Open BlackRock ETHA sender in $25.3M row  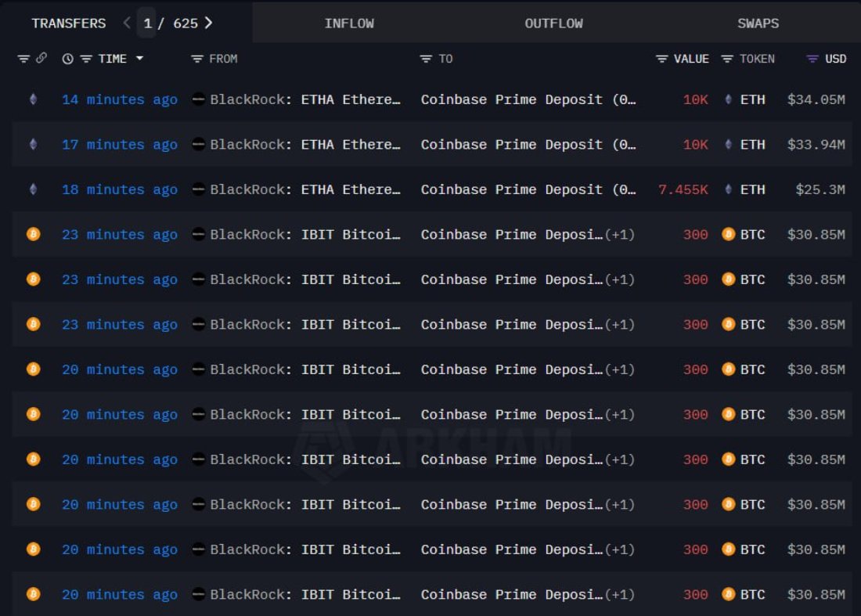(305, 190)
